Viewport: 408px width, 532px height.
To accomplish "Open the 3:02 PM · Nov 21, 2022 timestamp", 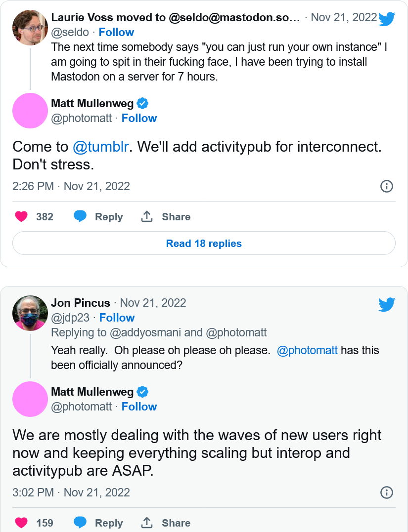I will point(71,492).
